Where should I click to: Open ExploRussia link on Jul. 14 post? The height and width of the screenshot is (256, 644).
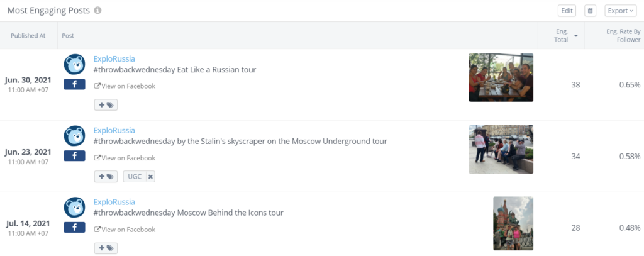point(114,202)
